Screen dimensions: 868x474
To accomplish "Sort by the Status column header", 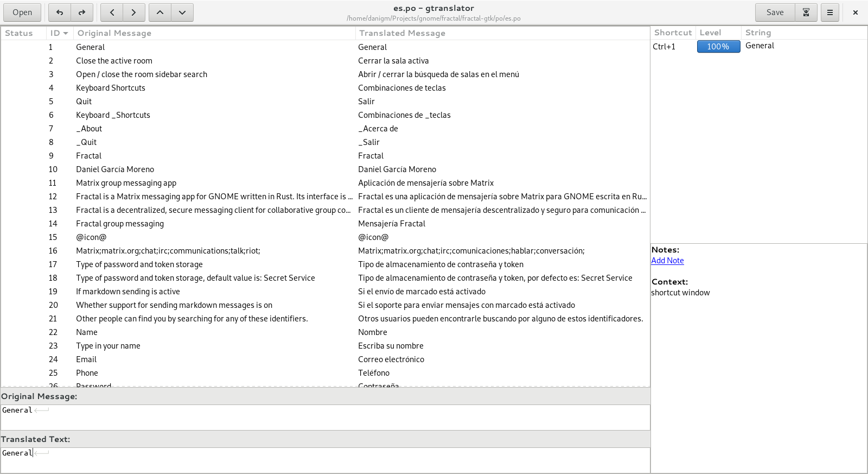I will [23, 33].
